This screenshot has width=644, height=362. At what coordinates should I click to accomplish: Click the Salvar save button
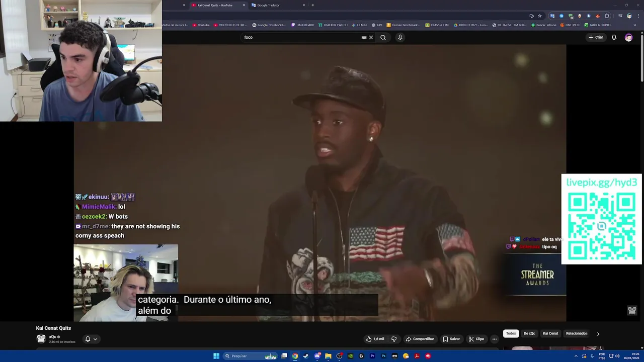tap(451, 339)
